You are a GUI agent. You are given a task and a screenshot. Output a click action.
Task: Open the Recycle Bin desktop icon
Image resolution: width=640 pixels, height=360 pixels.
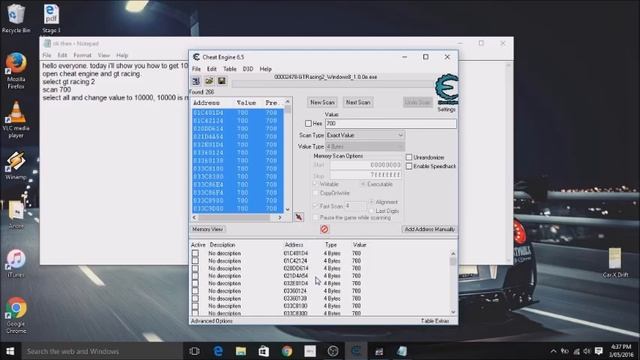pos(16,18)
